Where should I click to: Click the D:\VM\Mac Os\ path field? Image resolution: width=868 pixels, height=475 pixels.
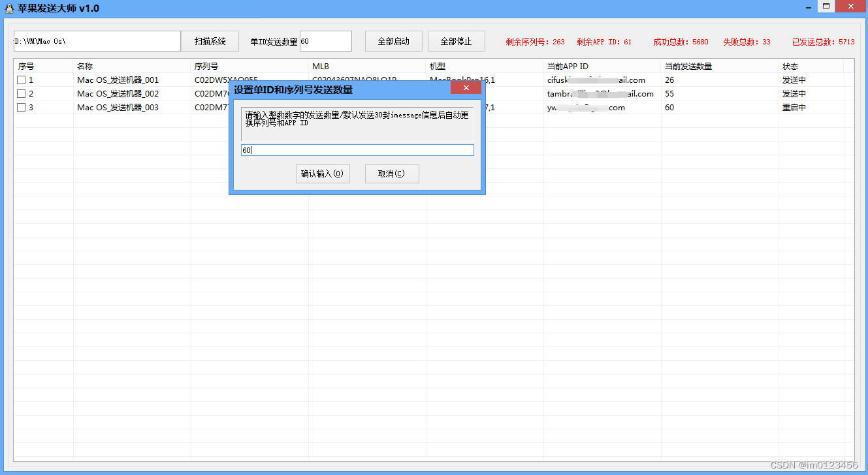pyautogui.click(x=97, y=41)
